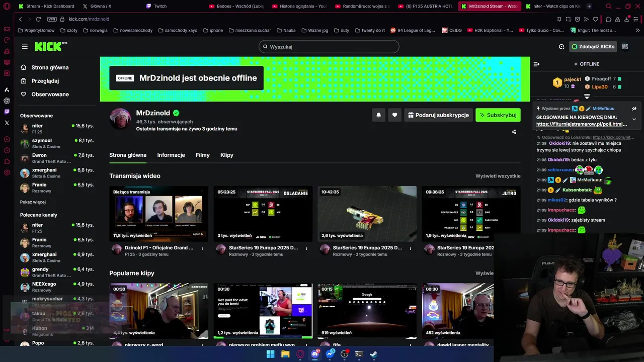The height and width of the screenshot is (362, 644).
Task: Click the bookmark heart in the address bar
Action: 595,19
